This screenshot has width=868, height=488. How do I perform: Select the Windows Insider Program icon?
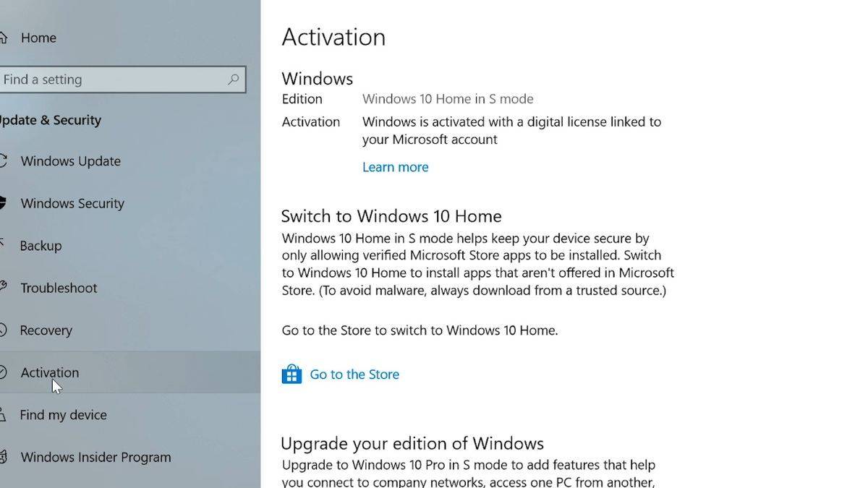(4, 457)
